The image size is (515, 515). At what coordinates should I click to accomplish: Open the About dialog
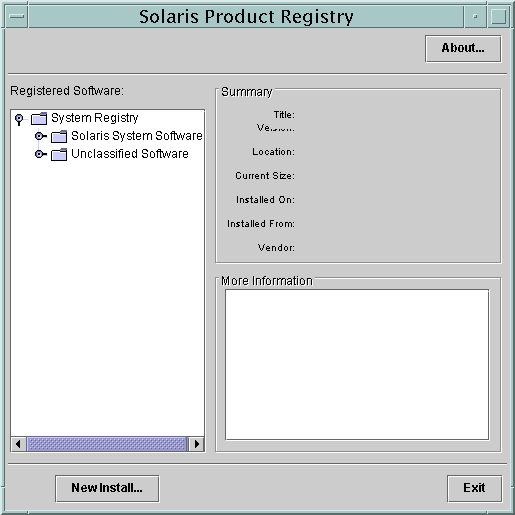463,49
